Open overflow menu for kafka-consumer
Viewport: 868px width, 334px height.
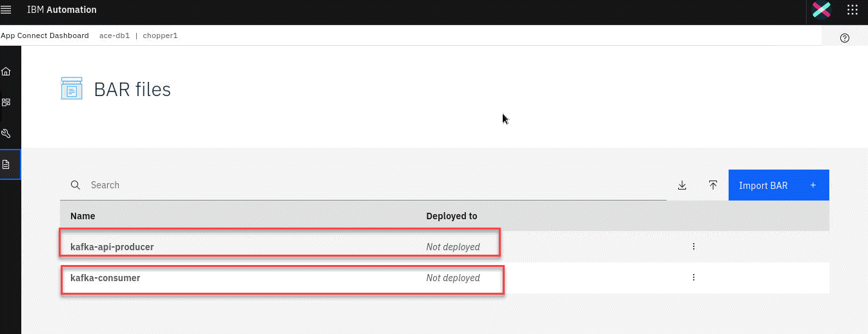pyautogui.click(x=694, y=277)
